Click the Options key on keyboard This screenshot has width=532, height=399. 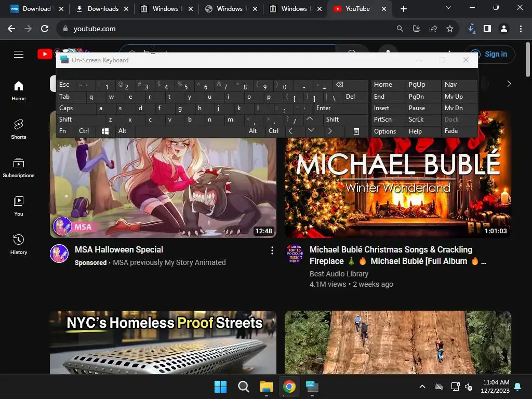coord(388,131)
